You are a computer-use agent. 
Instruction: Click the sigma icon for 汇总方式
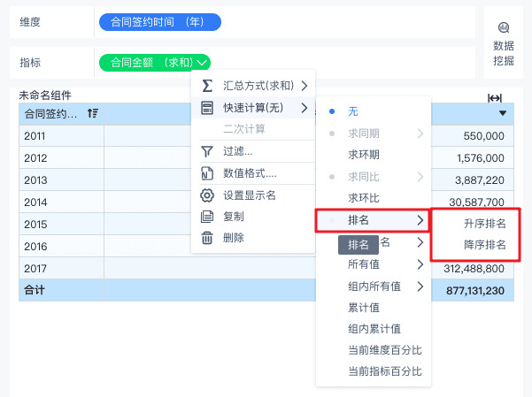pos(207,86)
